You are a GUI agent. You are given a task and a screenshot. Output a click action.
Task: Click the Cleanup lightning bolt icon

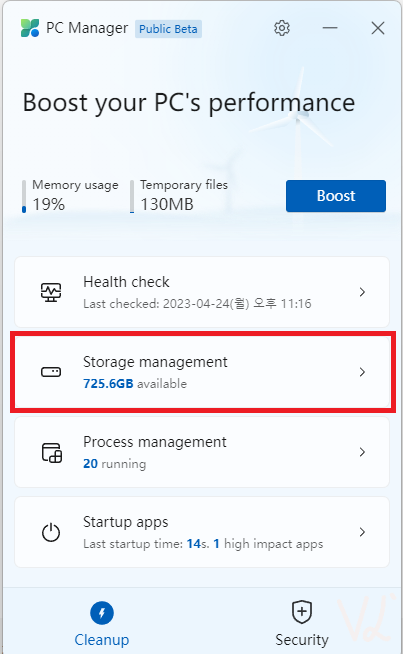[102, 613]
